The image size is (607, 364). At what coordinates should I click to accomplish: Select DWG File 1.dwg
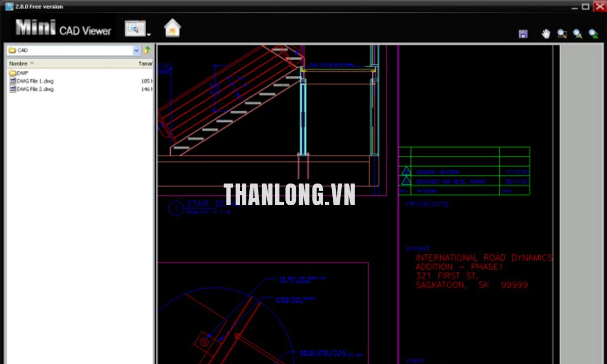click(x=35, y=81)
